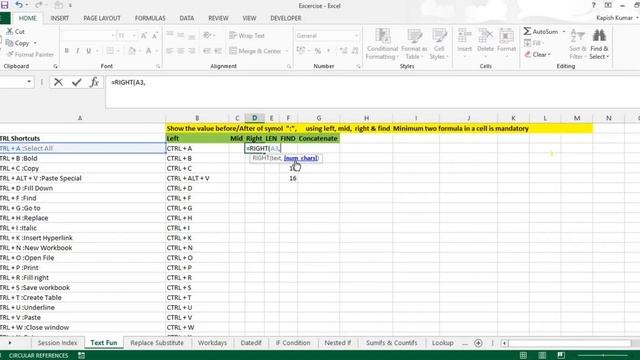Click the Save icon in quick access toolbar
Screen dimensions: 640x360
click(4, 5)
